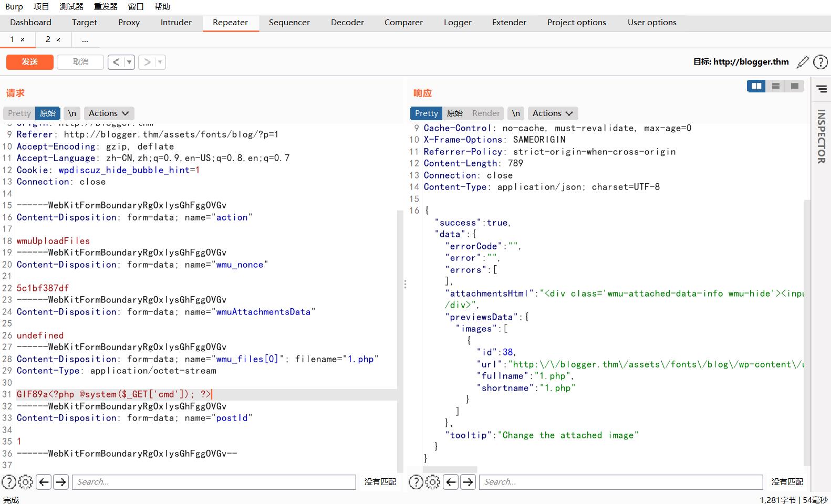
Task: Click wmuUploadFiles action value
Action: click(53, 241)
